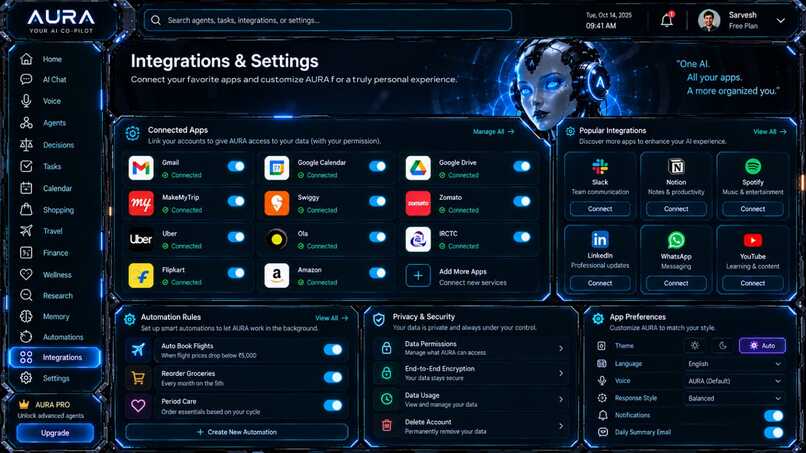Click the Gmail app icon
The width and height of the screenshot is (806, 453).
(x=141, y=168)
